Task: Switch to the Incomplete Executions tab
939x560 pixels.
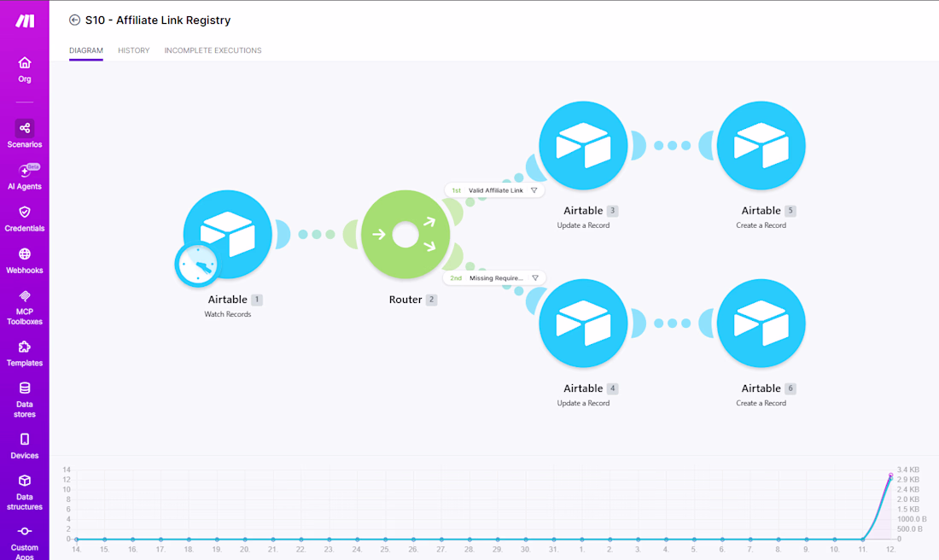Action: point(213,50)
